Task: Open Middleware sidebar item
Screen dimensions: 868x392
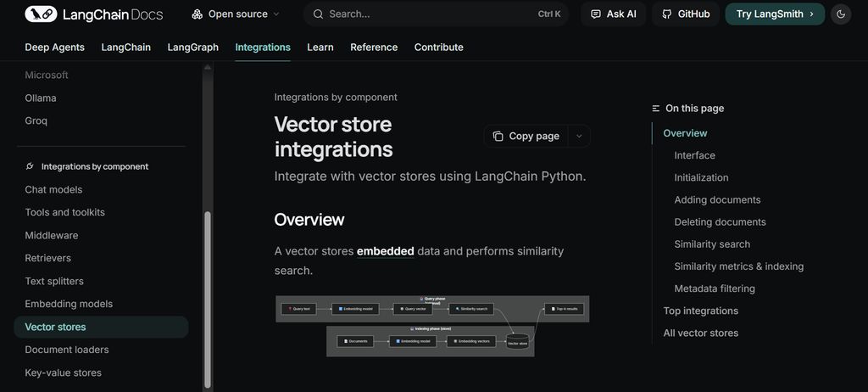Action: 52,236
